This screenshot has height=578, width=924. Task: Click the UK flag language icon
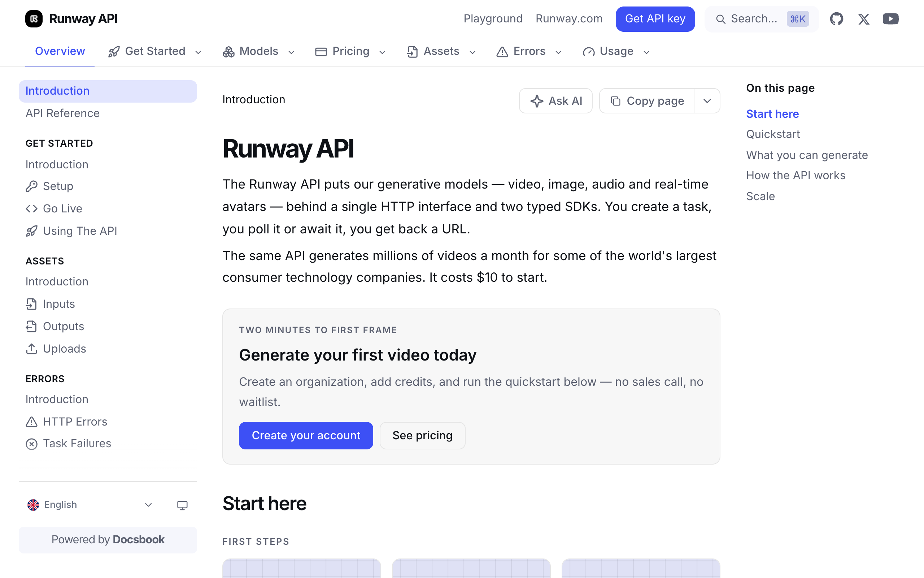click(x=33, y=505)
